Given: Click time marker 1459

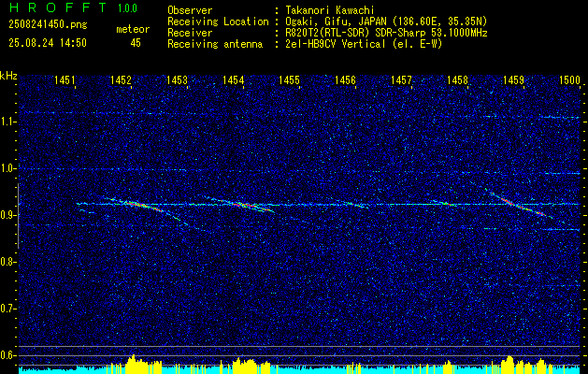Looking at the screenshot, I should [x=513, y=79].
